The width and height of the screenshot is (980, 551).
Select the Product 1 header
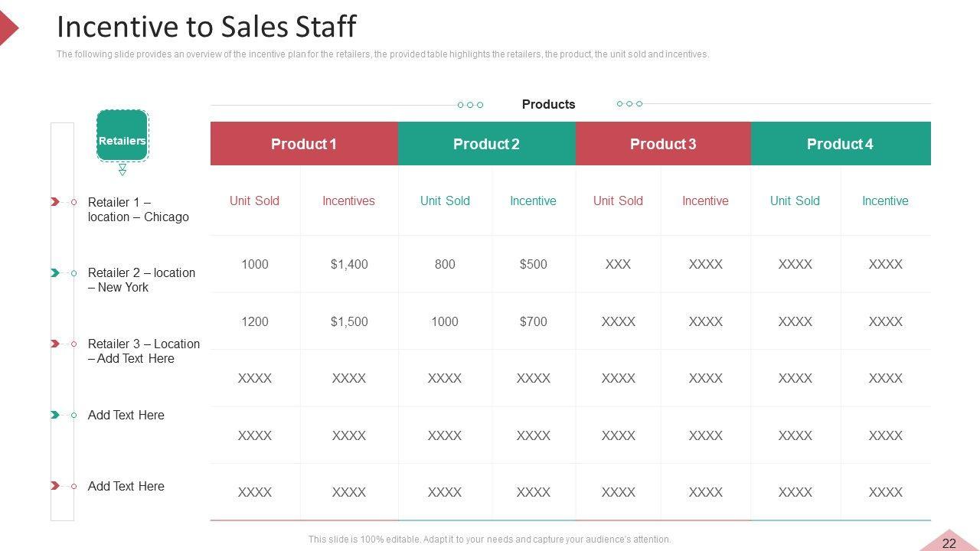(304, 144)
